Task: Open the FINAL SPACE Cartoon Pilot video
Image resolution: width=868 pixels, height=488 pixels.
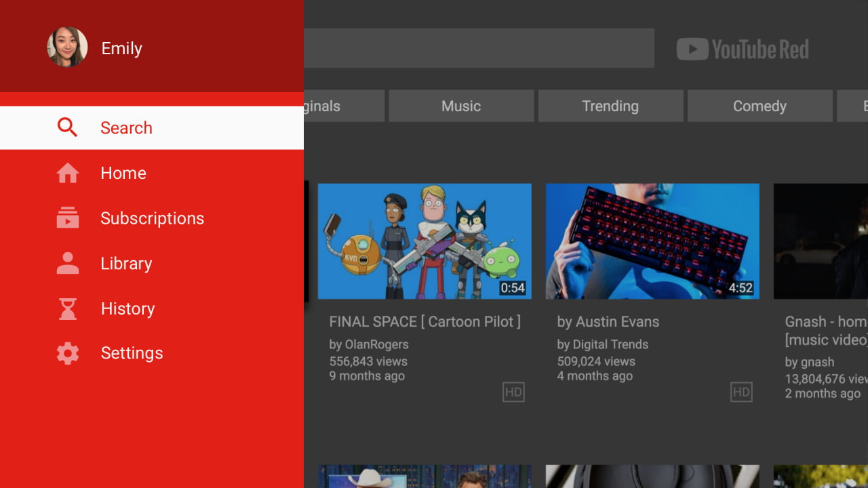Action: point(425,241)
